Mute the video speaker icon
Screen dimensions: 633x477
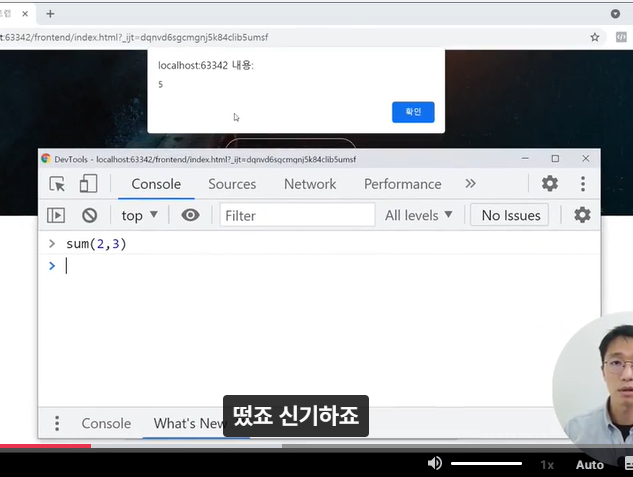tap(435, 463)
